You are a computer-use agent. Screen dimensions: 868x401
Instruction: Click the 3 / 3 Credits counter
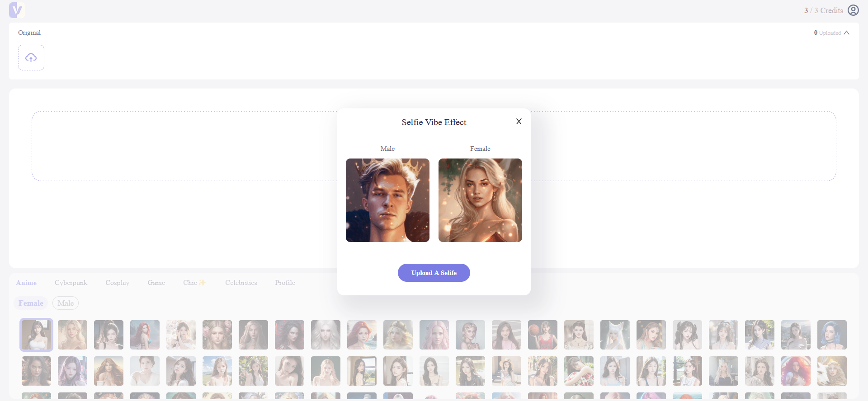pyautogui.click(x=823, y=10)
